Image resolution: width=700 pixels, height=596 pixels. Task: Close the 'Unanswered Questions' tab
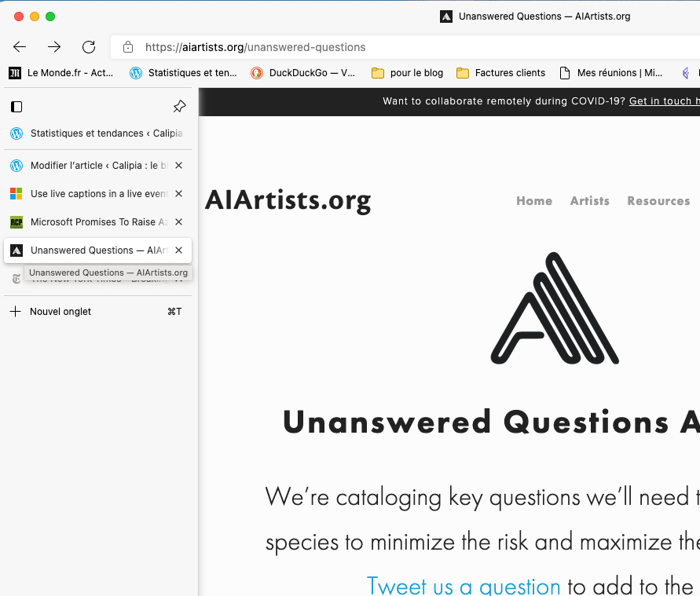(178, 250)
